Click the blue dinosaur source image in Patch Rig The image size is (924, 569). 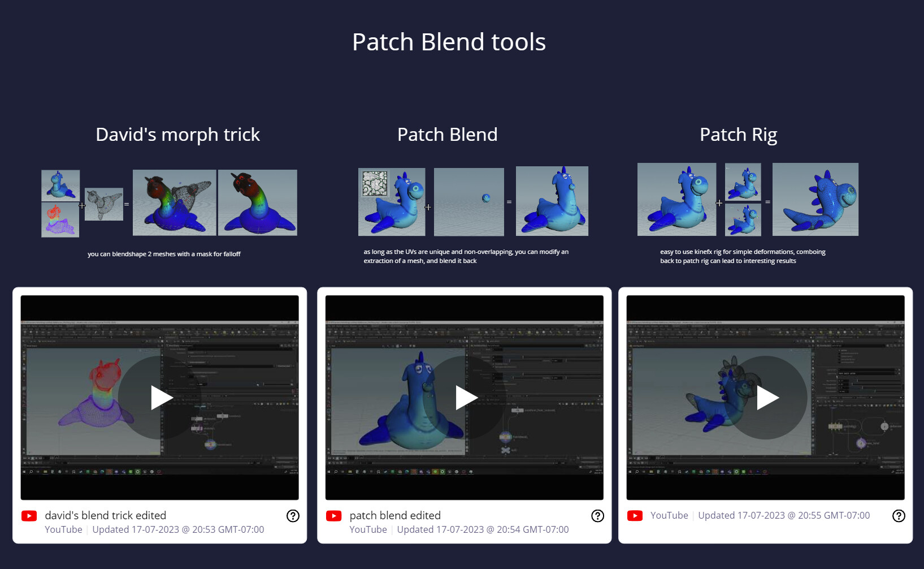[676, 200]
